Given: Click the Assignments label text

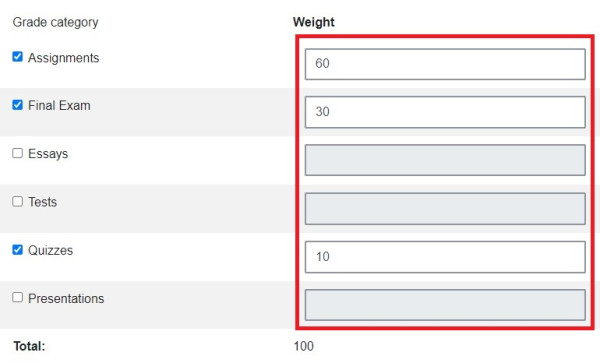Looking at the screenshot, I should [x=64, y=58].
